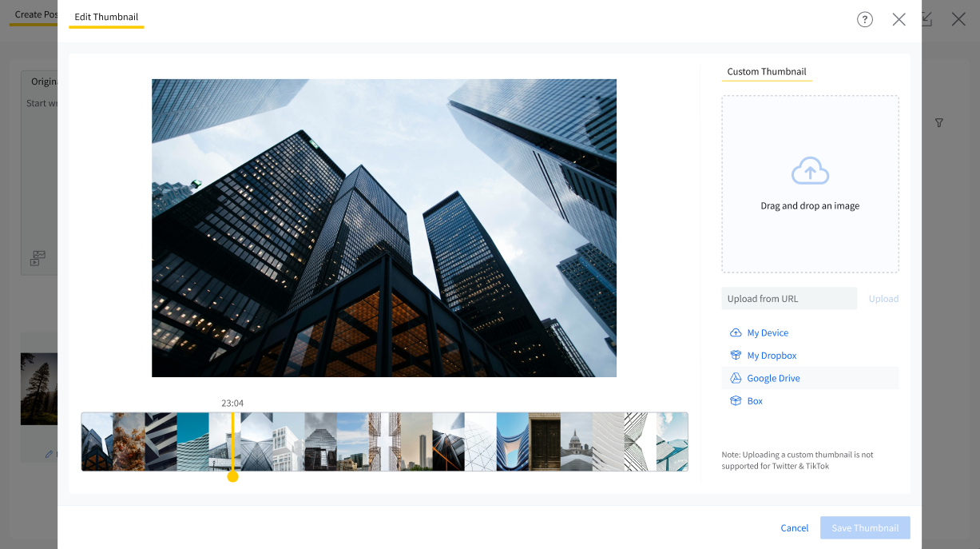
Task: Click the Dropbox box icon
Action: point(736,356)
